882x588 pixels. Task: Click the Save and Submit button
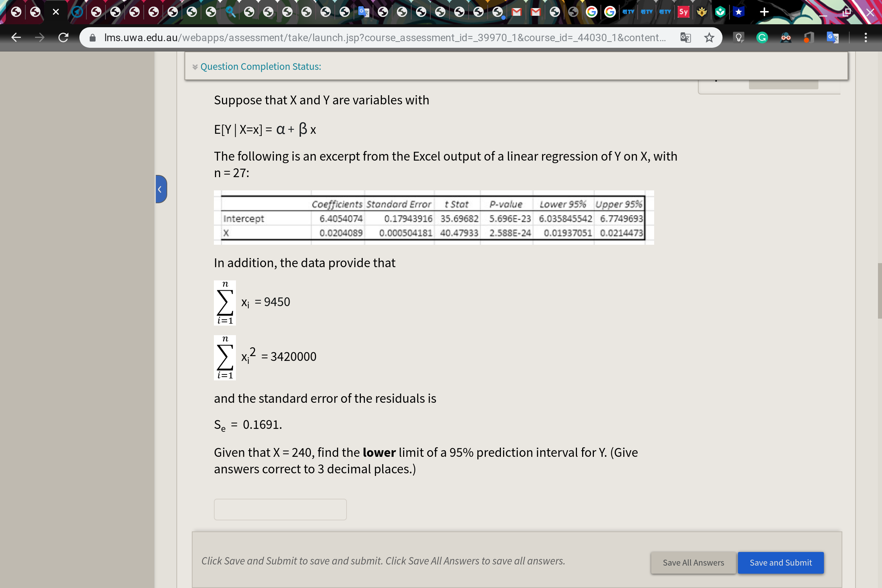click(781, 563)
